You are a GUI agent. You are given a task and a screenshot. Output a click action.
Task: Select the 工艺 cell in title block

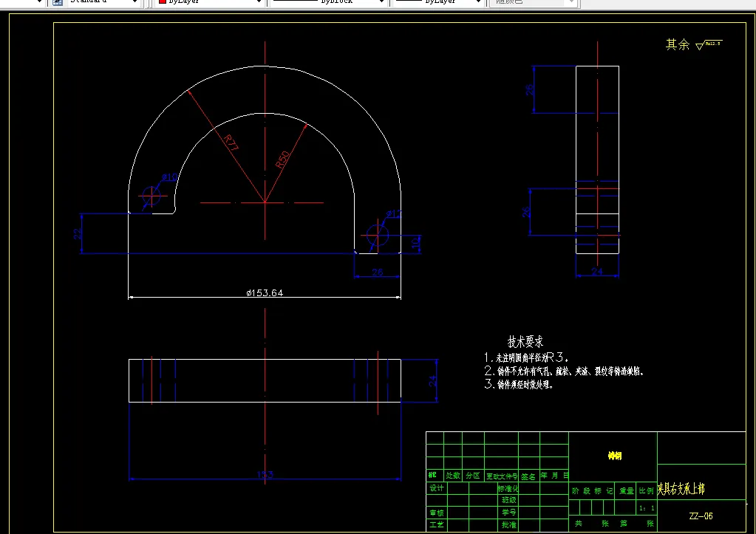coord(437,524)
